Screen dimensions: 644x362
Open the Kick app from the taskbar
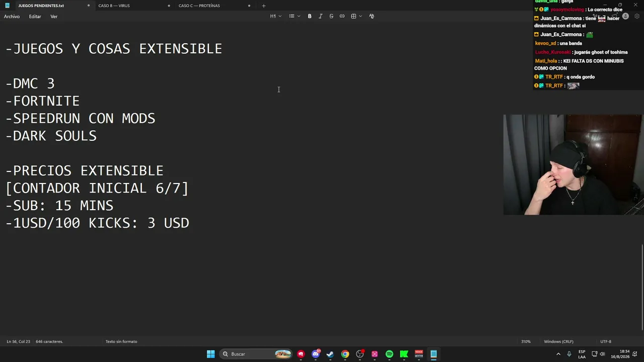click(404, 354)
